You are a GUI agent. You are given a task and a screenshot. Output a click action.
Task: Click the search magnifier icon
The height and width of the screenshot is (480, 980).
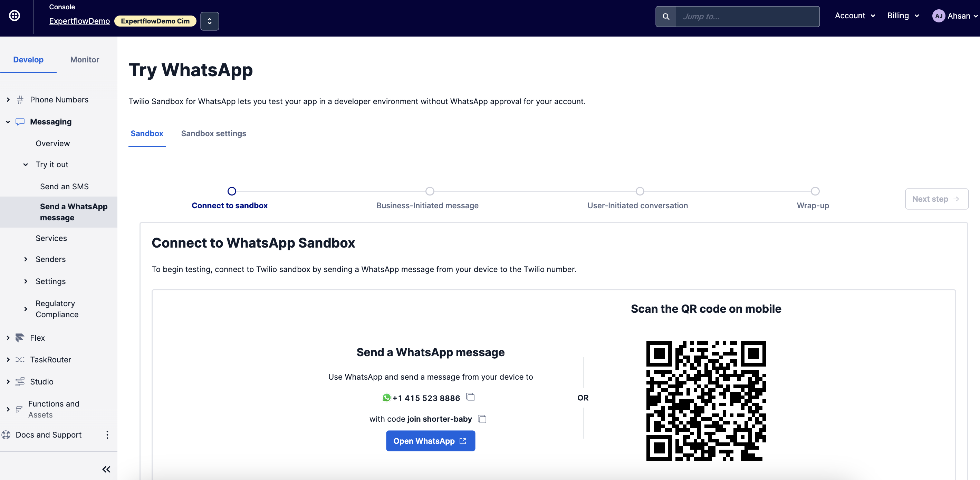666,17
